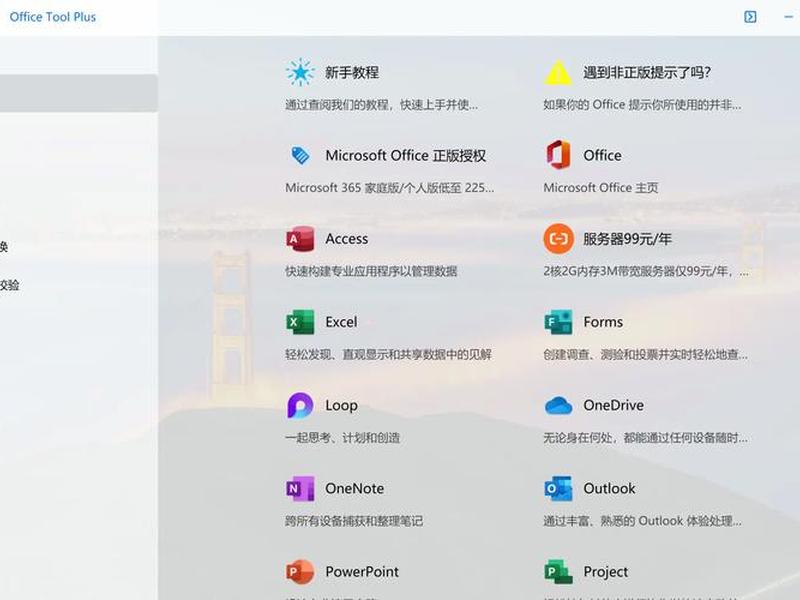The image size is (800, 600).
Task: Open the 新手教程 tutorial link
Action: pyautogui.click(x=352, y=72)
